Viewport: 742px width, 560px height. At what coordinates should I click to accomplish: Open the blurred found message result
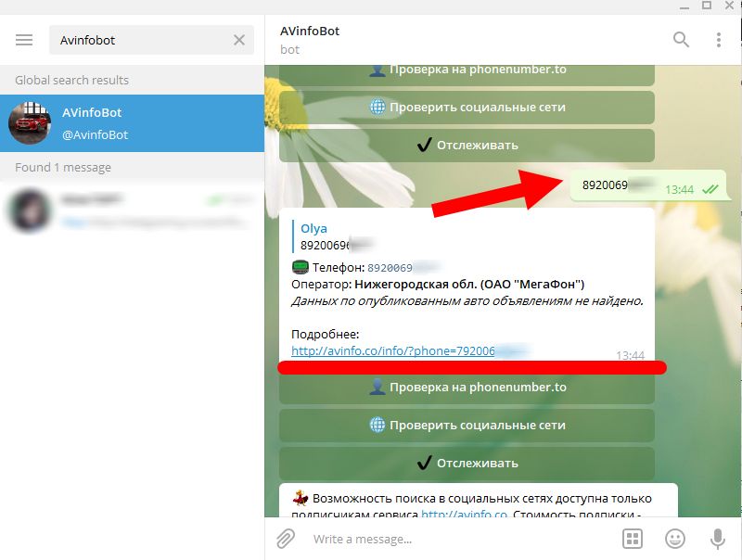coord(132,210)
